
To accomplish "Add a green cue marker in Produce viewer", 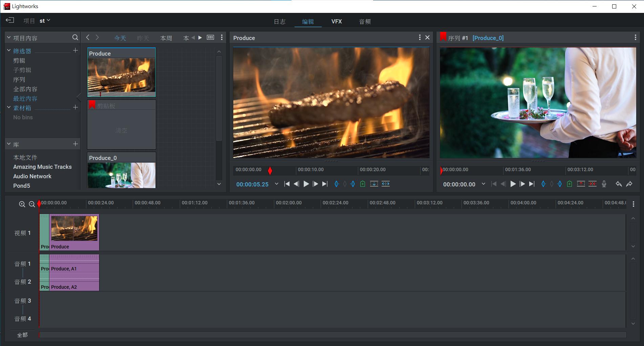I will (363, 184).
